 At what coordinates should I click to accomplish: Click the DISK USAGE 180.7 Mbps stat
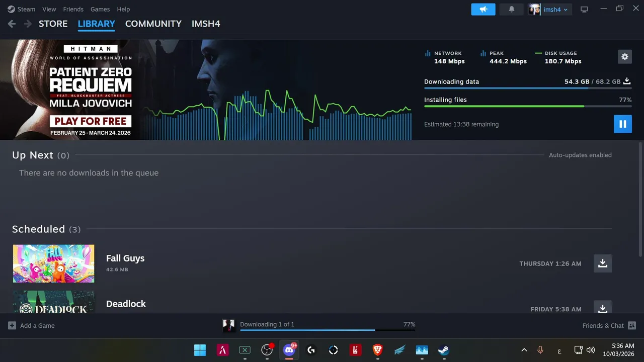(558, 57)
